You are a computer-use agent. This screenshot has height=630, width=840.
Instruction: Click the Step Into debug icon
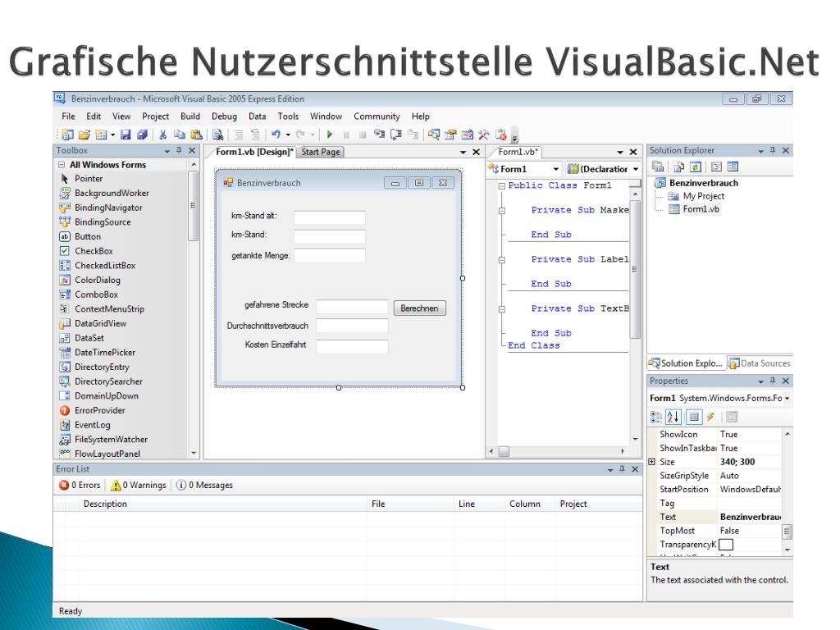pos(379,135)
